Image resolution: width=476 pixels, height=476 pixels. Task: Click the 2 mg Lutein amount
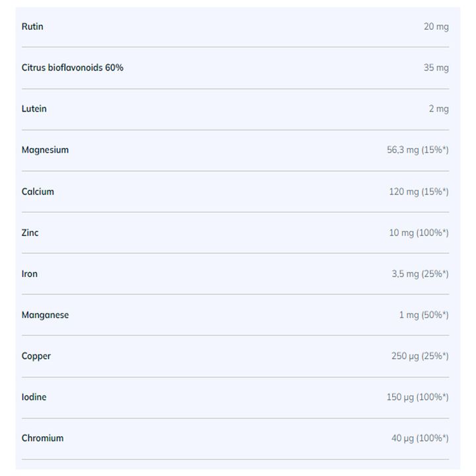point(439,109)
